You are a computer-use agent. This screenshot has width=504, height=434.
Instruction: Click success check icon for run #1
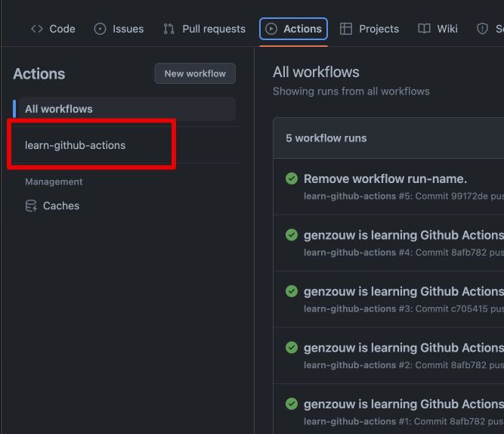292,404
